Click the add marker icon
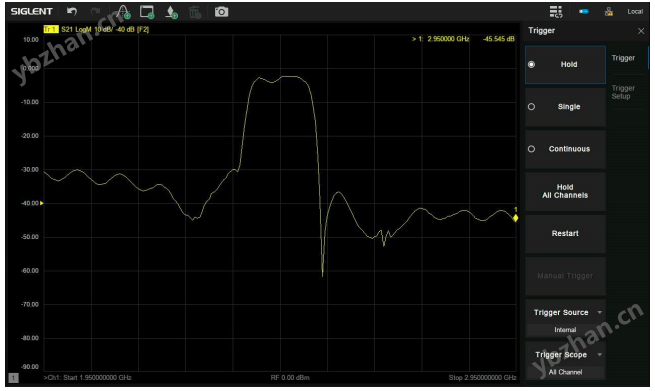655x391 pixels. tap(171, 12)
